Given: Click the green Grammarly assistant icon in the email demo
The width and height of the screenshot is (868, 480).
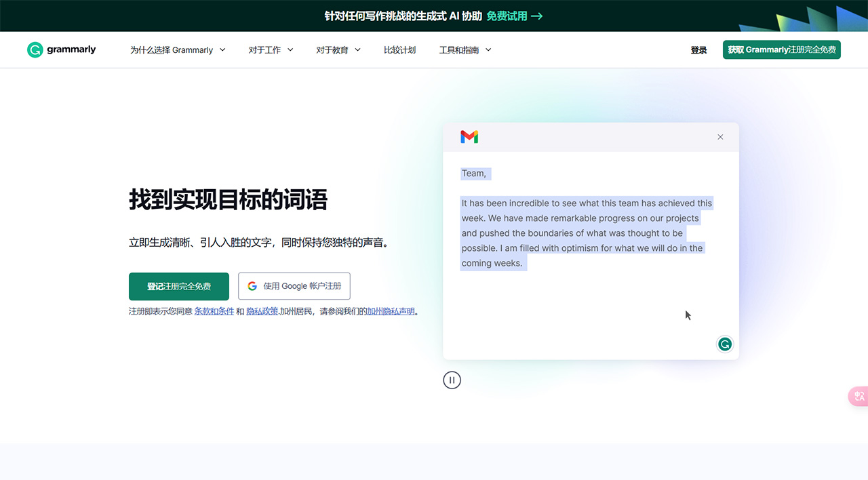Looking at the screenshot, I should pos(724,344).
